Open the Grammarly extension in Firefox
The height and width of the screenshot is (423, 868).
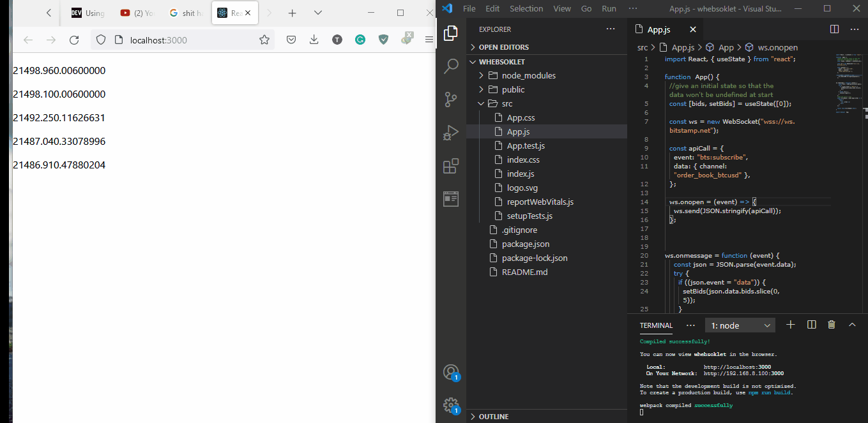click(x=360, y=40)
